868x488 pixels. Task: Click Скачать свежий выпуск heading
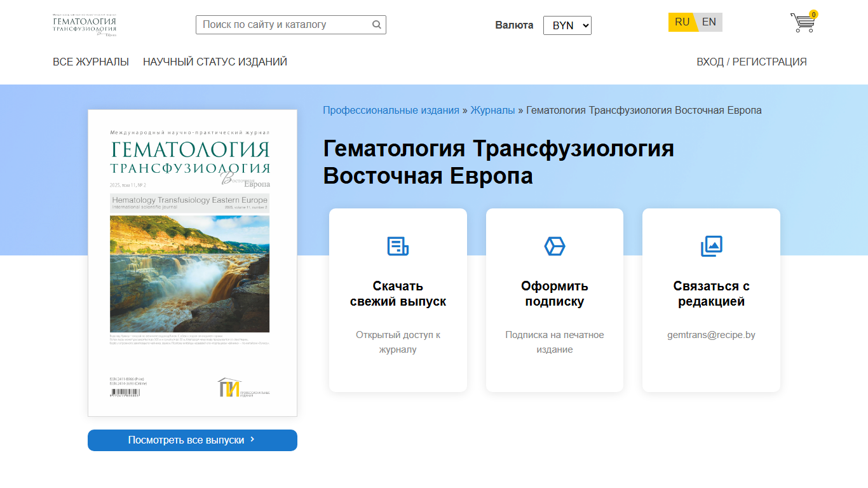[398, 294]
